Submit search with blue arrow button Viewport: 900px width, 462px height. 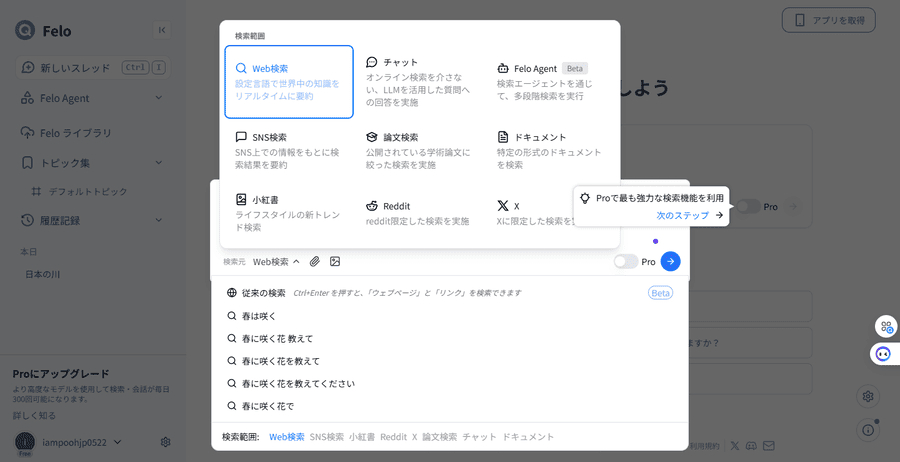coord(670,261)
